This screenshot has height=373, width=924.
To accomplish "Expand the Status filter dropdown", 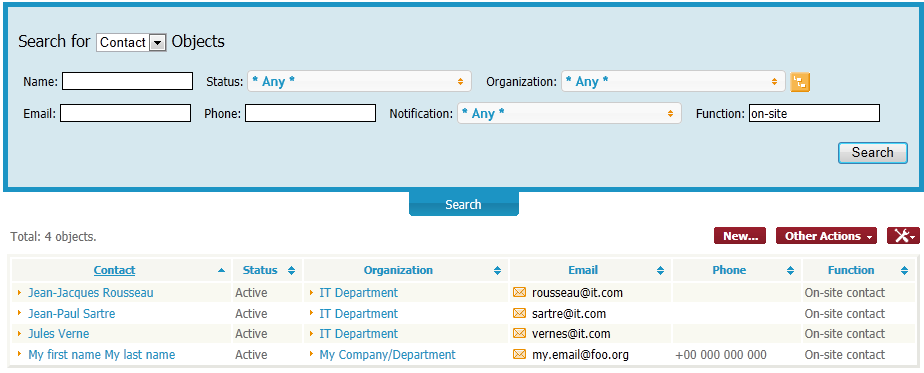I will 359,81.
